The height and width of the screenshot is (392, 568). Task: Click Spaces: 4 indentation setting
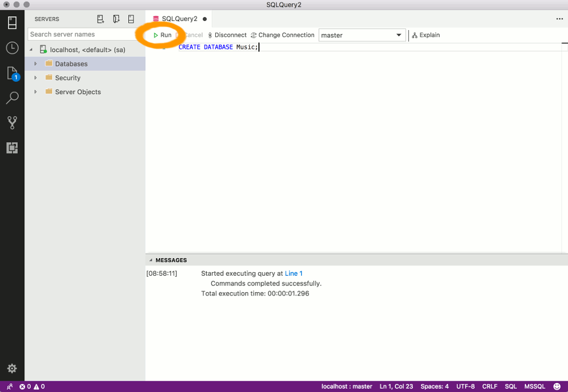click(x=435, y=386)
